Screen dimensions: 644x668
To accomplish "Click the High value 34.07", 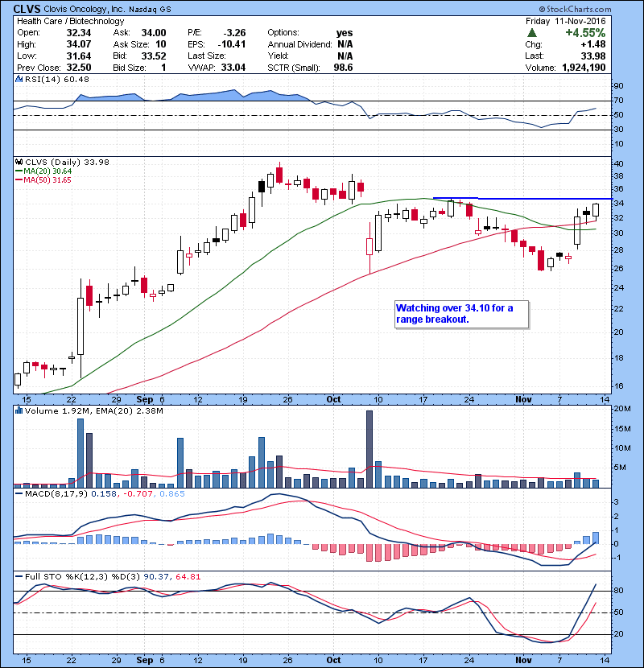I will [79, 44].
